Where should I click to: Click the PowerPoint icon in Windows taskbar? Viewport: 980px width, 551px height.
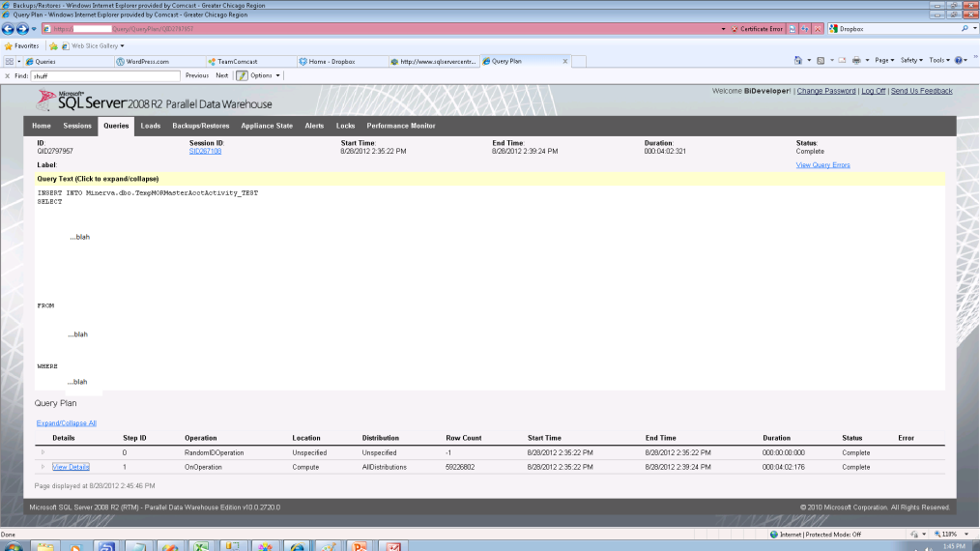coord(360,546)
